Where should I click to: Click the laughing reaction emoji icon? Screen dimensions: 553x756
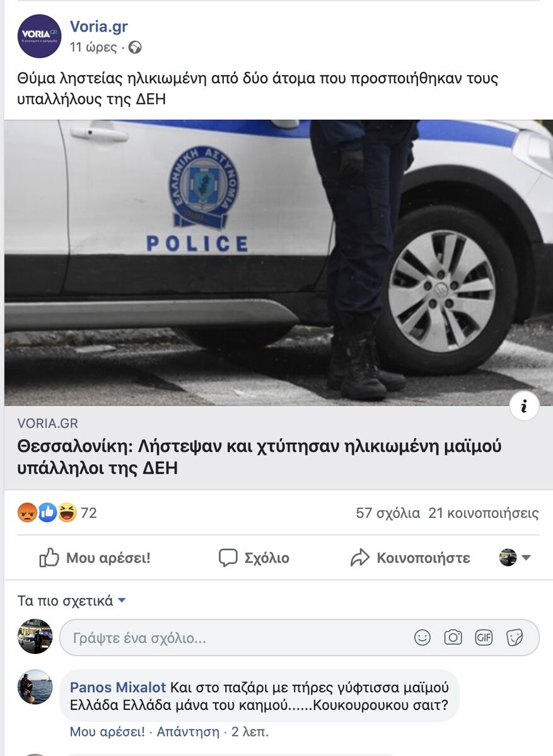[x=67, y=513]
